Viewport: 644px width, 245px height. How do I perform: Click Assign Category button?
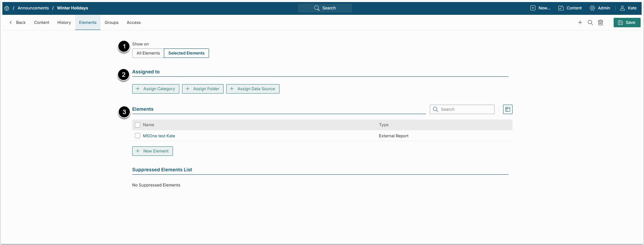pos(156,89)
